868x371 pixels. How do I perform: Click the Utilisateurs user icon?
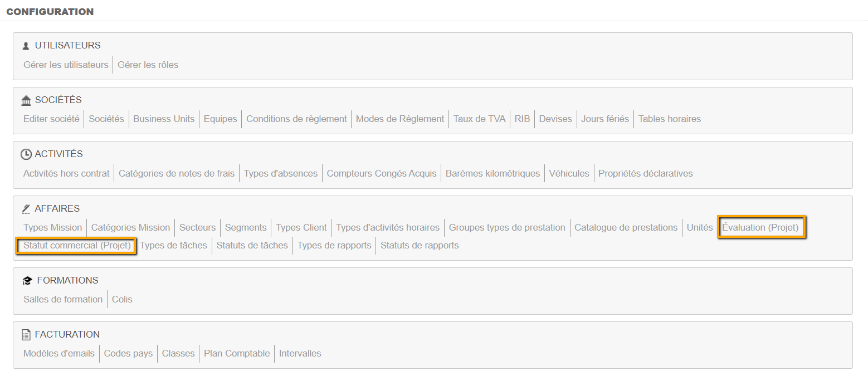click(x=26, y=46)
